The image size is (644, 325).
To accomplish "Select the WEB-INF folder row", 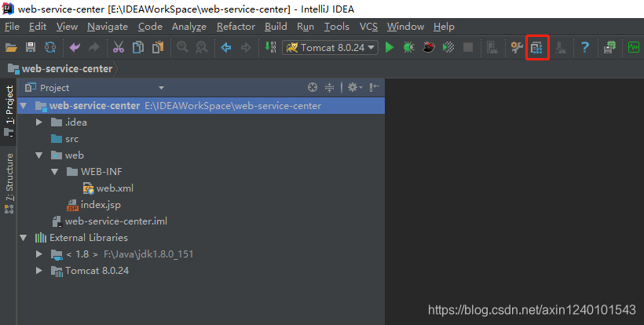I will click(x=201, y=171).
